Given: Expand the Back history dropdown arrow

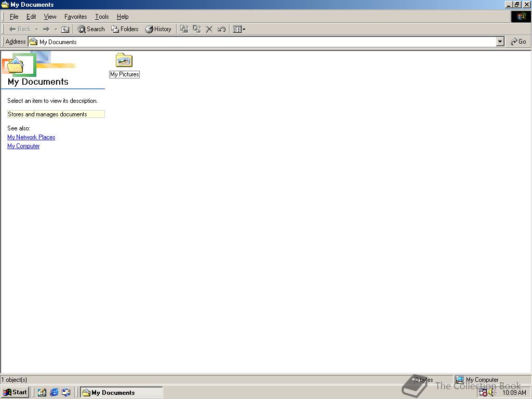Looking at the screenshot, I should point(37,29).
